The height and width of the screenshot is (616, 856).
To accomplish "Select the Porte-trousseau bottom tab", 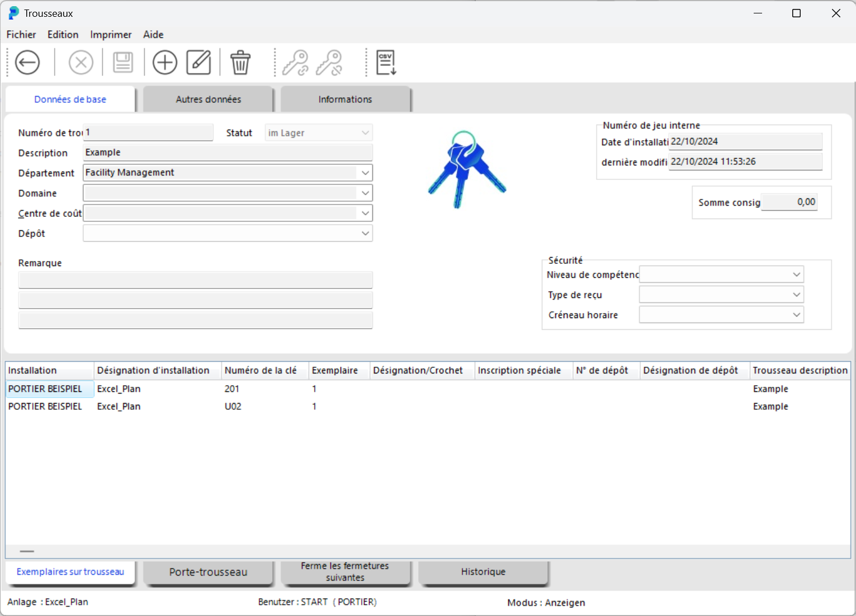I will click(x=208, y=572).
